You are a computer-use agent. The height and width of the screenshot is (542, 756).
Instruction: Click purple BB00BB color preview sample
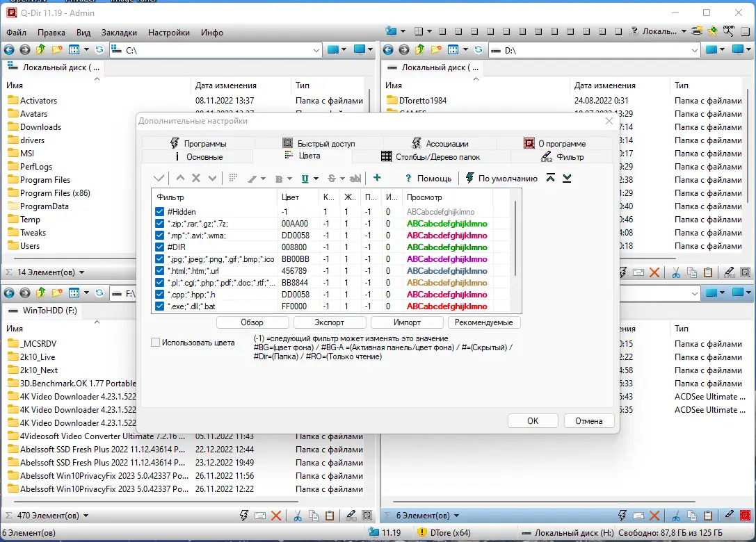pyautogui.click(x=447, y=258)
